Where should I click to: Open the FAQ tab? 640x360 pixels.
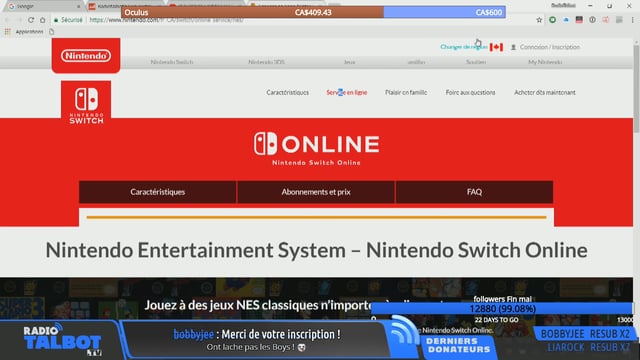click(x=474, y=192)
